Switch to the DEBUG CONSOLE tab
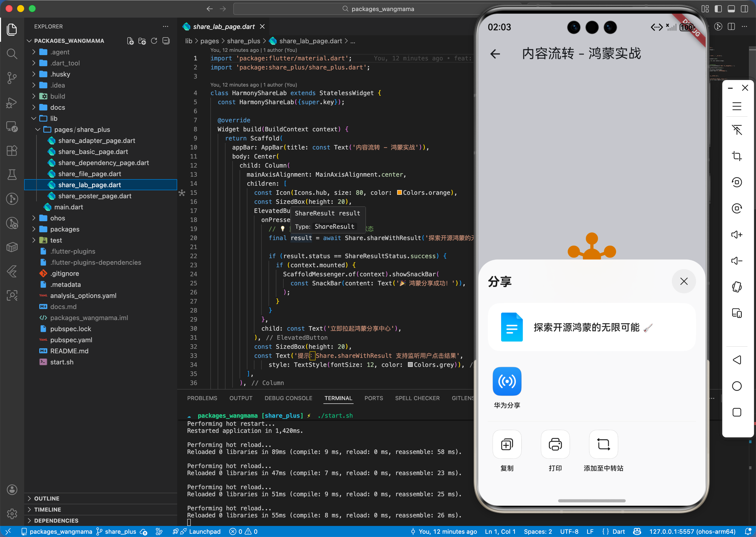The image size is (756, 537). coord(288,398)
